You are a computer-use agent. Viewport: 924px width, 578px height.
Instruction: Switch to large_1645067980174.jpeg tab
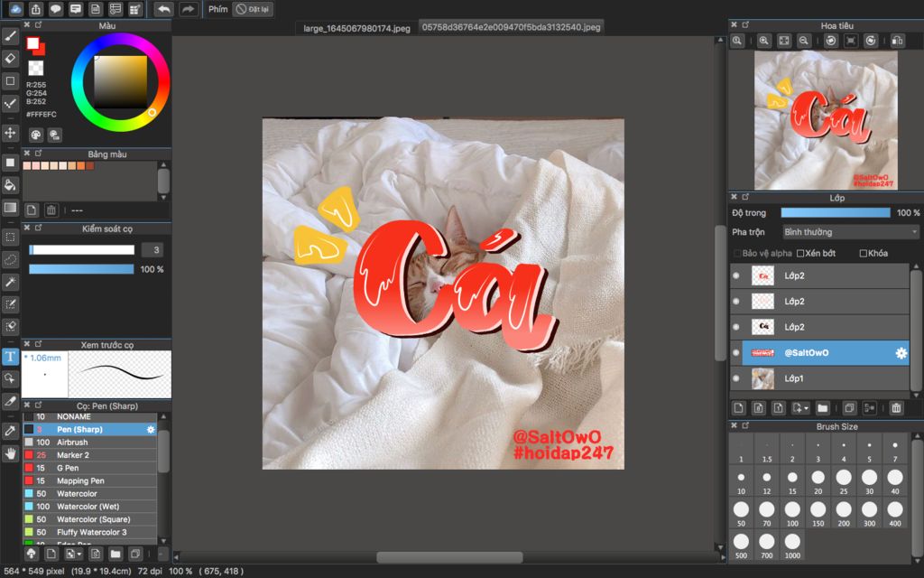(x=356, y=28)
